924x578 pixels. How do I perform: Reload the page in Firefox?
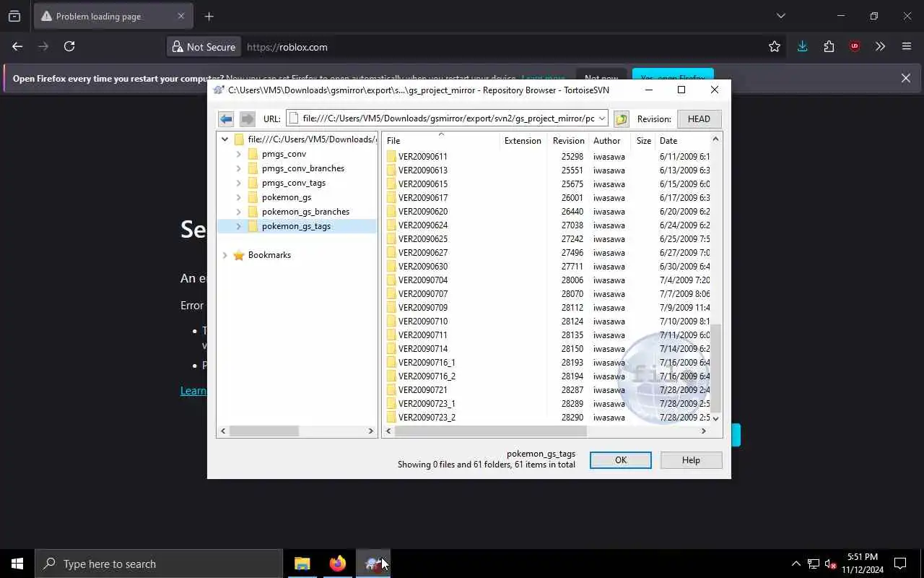[x=69, y=46]
